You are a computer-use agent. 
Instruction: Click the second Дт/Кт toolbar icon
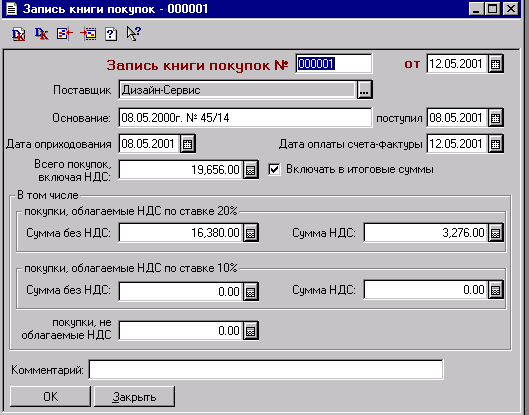(x=41, y=34)
